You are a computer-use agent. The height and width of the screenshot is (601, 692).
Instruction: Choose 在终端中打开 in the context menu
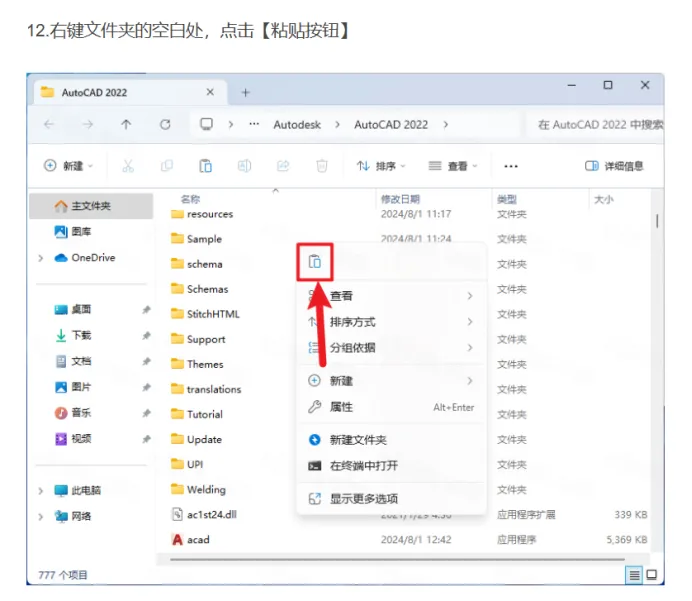coord(392,466)
